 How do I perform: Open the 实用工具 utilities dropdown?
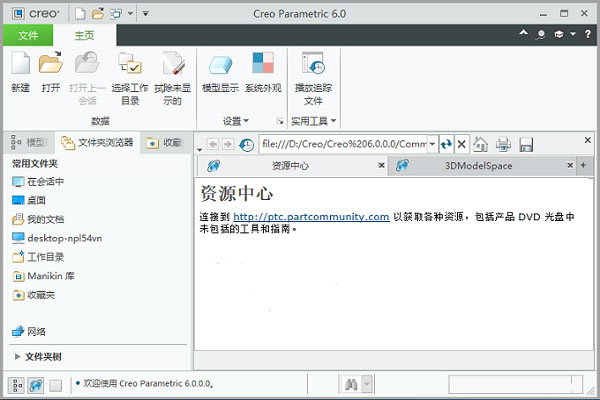[x=313, y=121]
